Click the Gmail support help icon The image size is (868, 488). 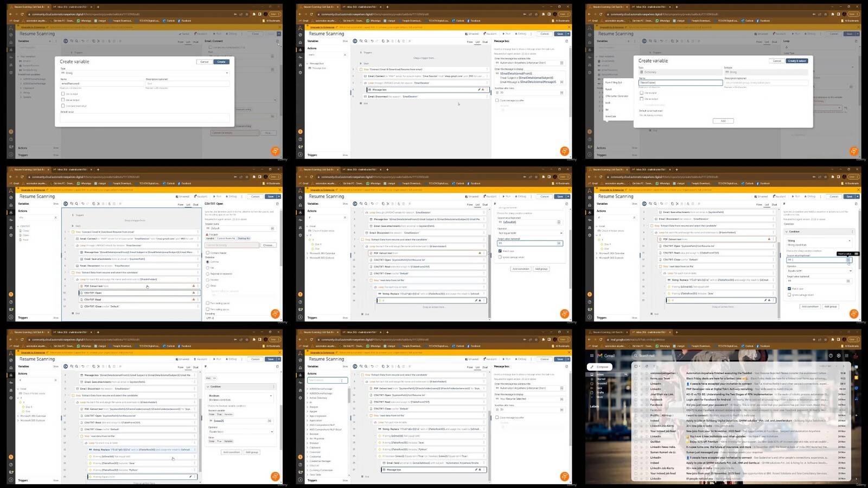coord(831,356)
